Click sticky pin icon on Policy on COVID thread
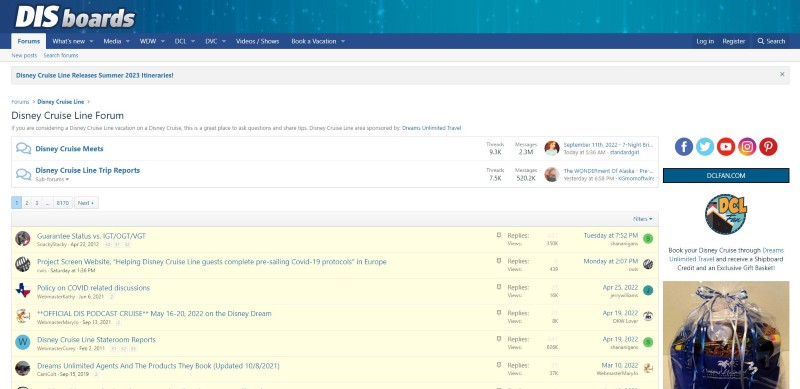The height and width of the screenshot is (389, 800). pos(499,287)
